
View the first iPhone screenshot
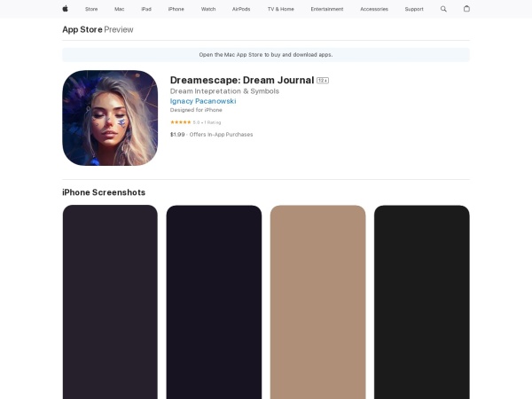click(x=110, y=301)
